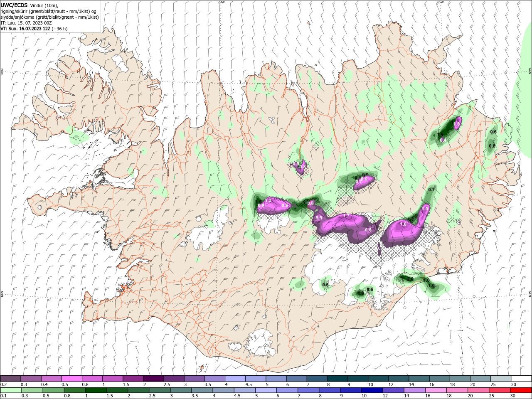This screenshot has width=532, height=399.
Task: Pick the bright red 30 swatch in lower legend
Action: [521, 390]
